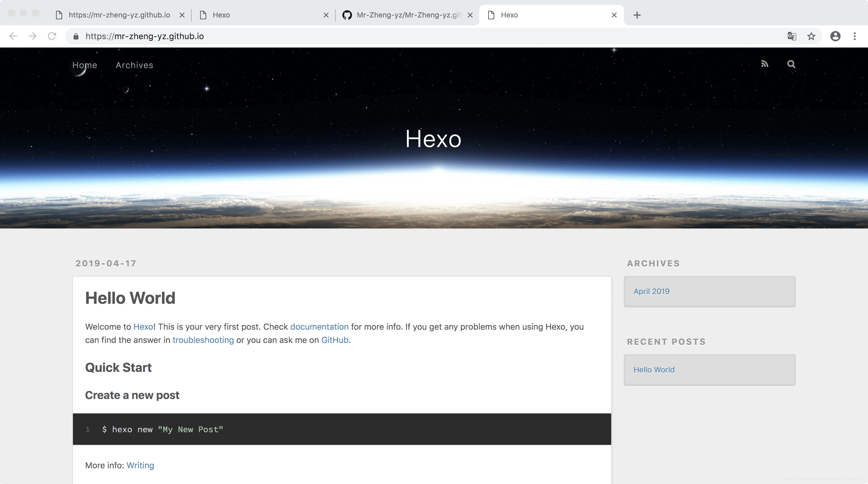
Task: Click the browser back navigation arrow
Action: [13, 36]
